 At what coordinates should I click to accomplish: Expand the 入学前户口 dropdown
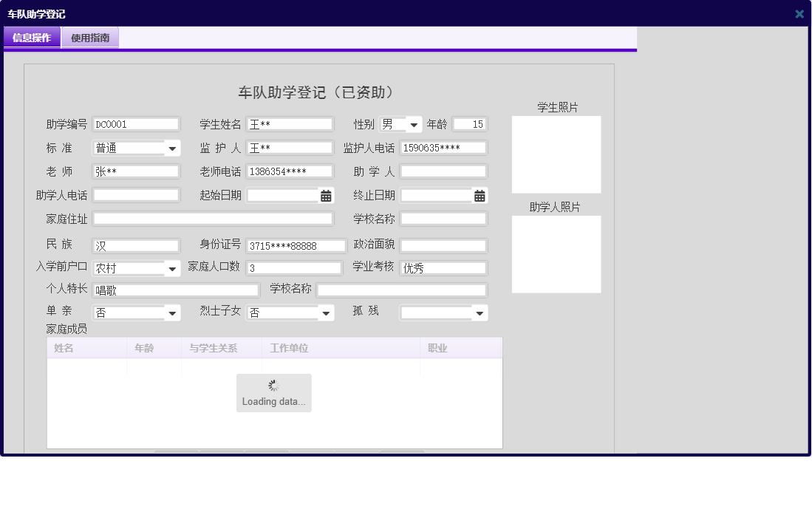click(x=173, y=267)
